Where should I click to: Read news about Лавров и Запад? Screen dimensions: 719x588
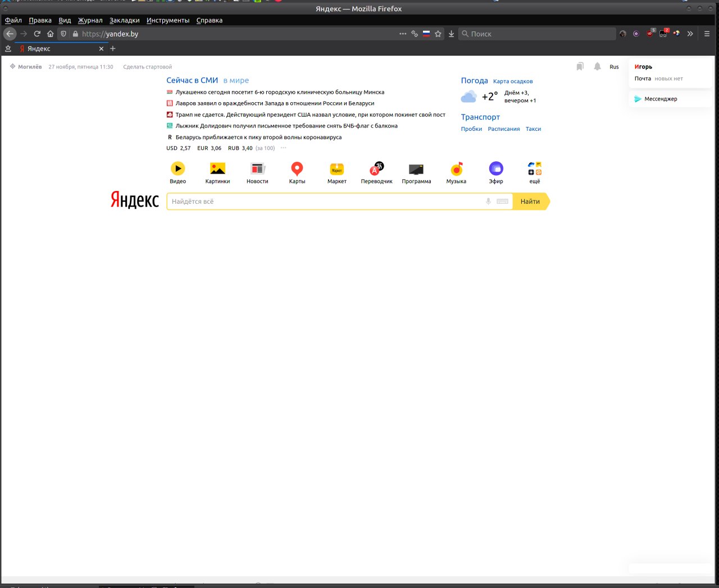[x=275, y=103]
